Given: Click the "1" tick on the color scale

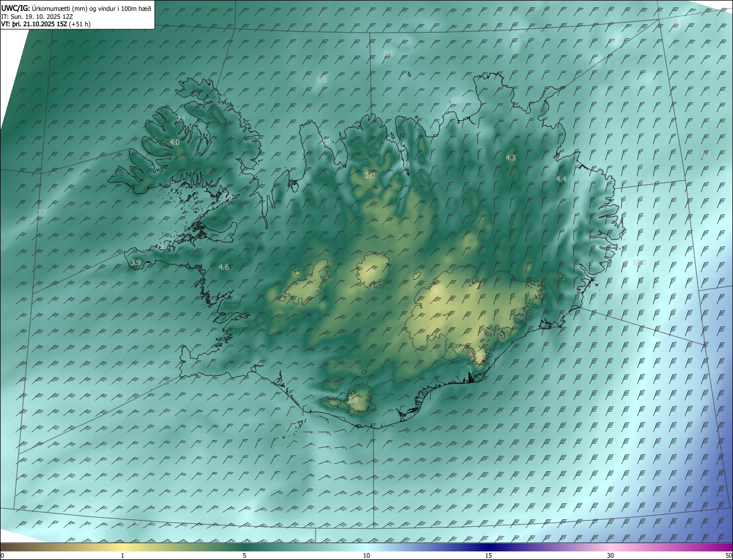Looking at the screenshot, I should tap(123, 555).
